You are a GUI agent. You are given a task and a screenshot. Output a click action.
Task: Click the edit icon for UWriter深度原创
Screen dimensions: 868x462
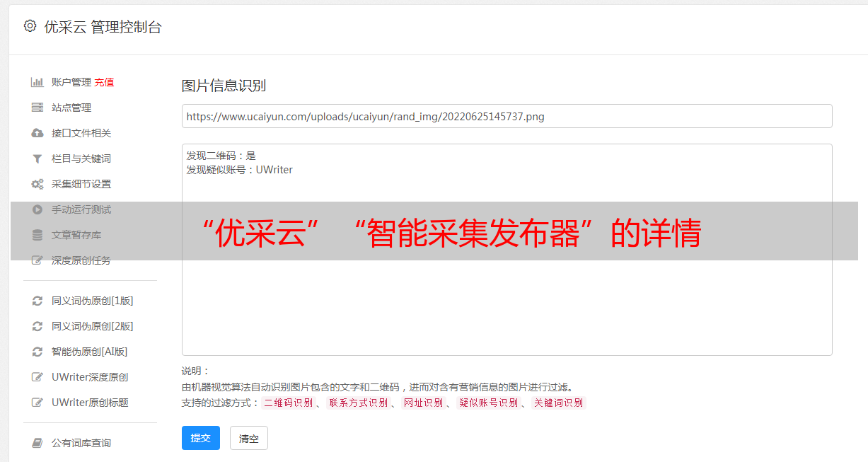tap(37, 377)
